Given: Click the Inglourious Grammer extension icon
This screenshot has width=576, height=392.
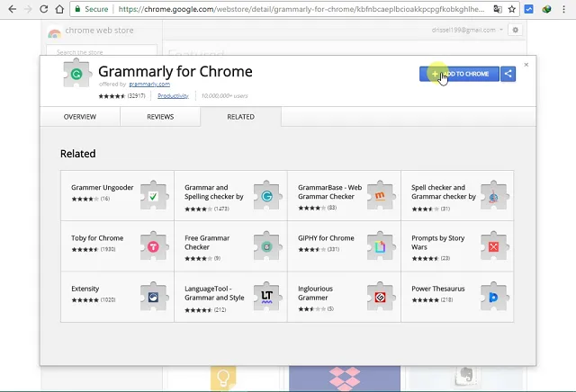Looking at the screenshot, I should [381, 296].
